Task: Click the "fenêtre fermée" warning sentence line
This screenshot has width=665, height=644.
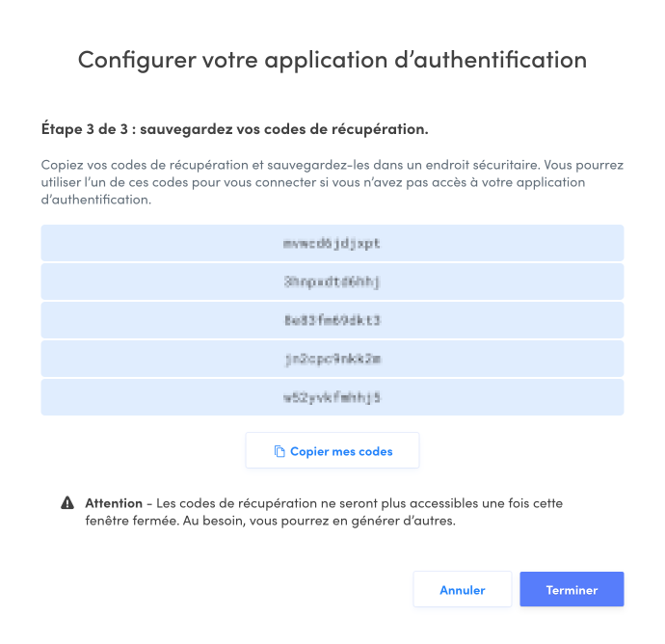Action: pos(269,522)
